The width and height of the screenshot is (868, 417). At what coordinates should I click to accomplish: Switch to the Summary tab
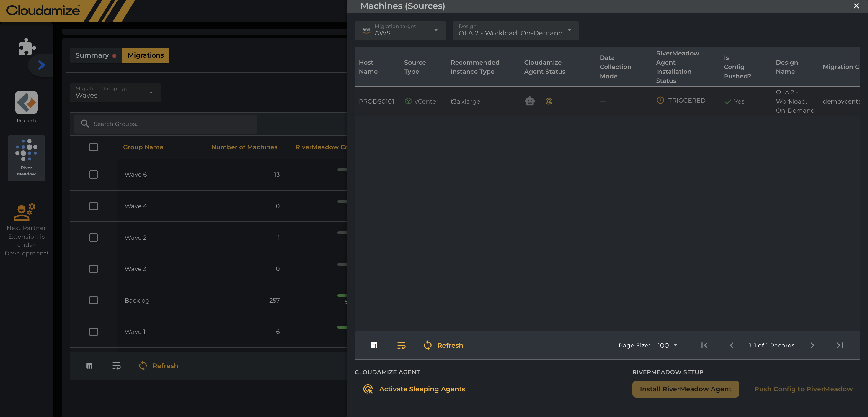96,55
